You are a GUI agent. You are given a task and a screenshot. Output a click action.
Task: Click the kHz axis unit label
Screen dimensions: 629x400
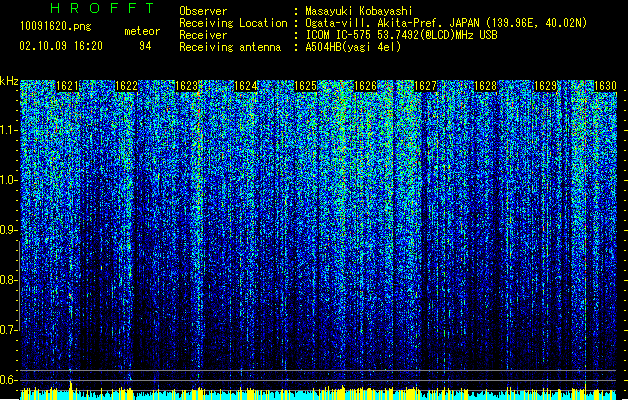click(x=9, y=81)
